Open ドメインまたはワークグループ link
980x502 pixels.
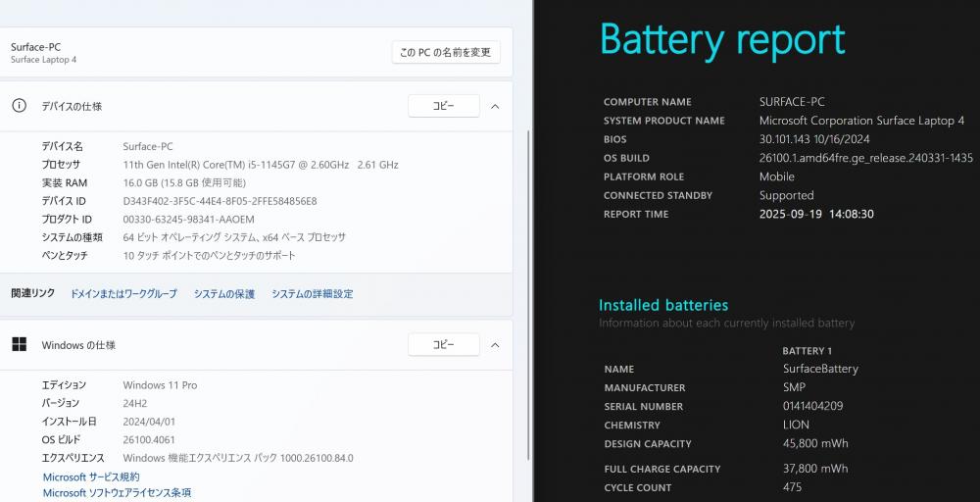pyautogui.click(x=123, y=294)
